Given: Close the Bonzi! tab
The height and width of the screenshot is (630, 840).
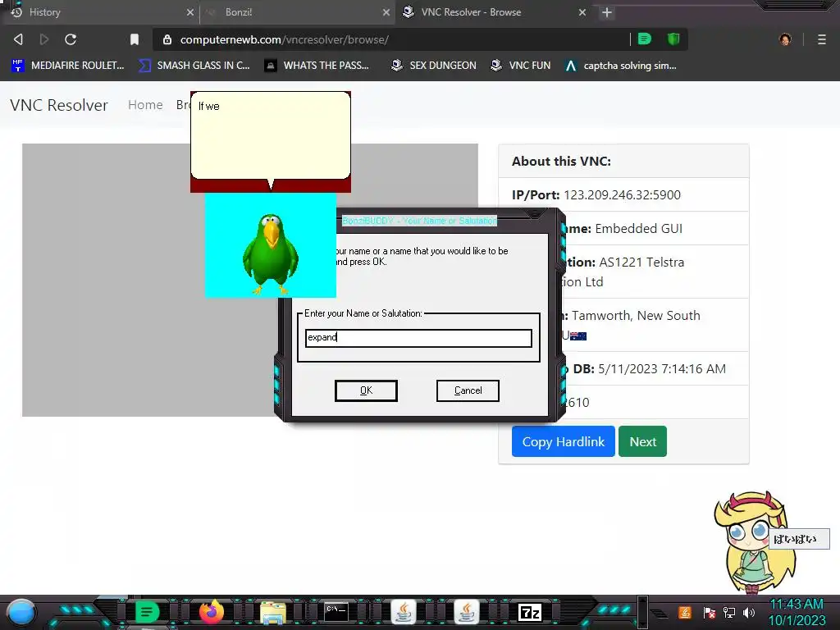Looking at the screenshot, I should (x=386, y=12).
